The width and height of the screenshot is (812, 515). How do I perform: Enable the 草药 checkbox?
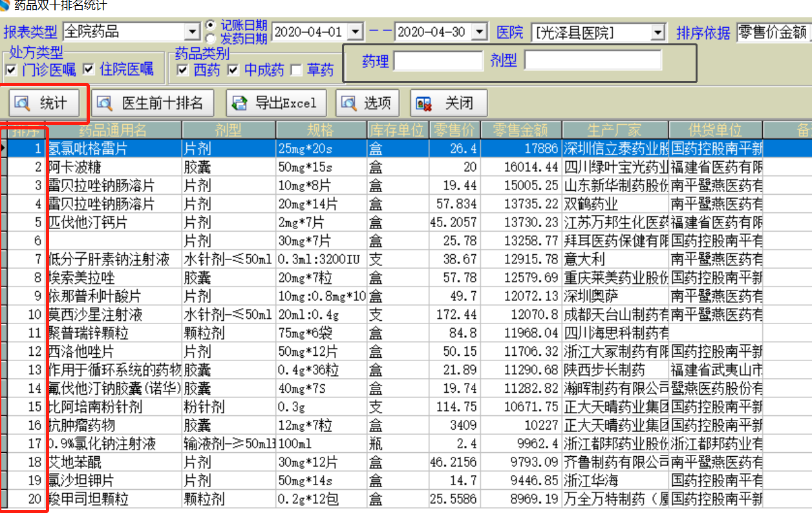tap(296, 71)
